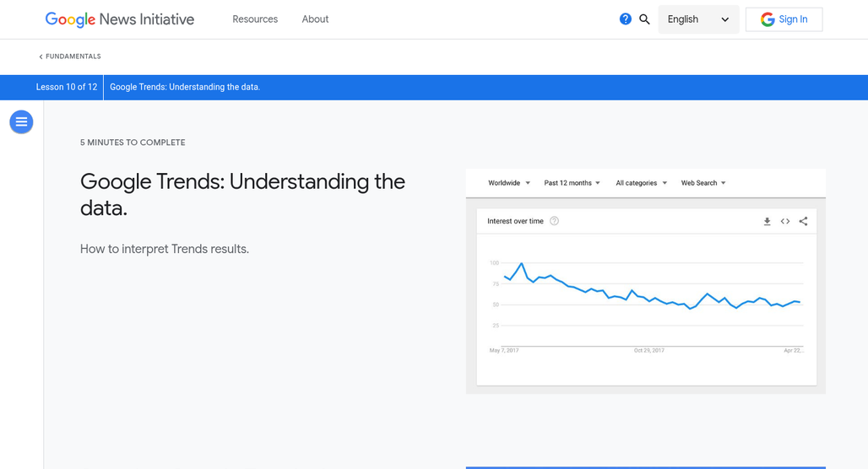Open the search magnifier icon
Image resolution: width=868 pixels, height=469 pixels.
click(x=644, y=19)
